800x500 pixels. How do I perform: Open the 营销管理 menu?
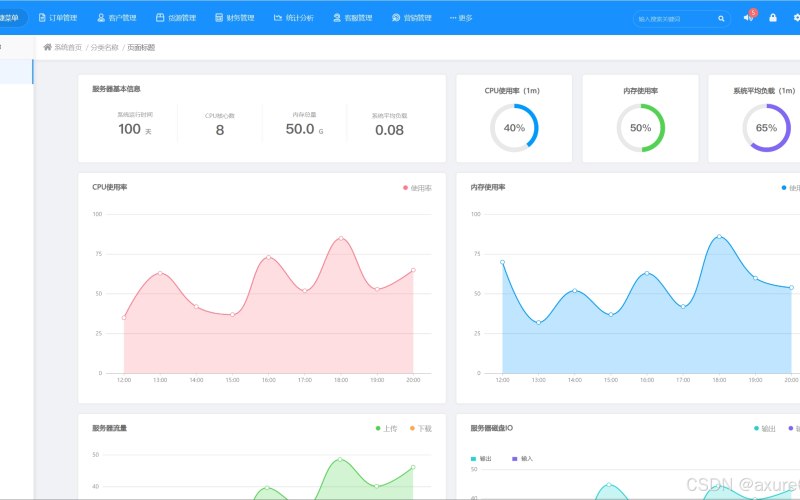pyautogui.click(x=412, y=18)
